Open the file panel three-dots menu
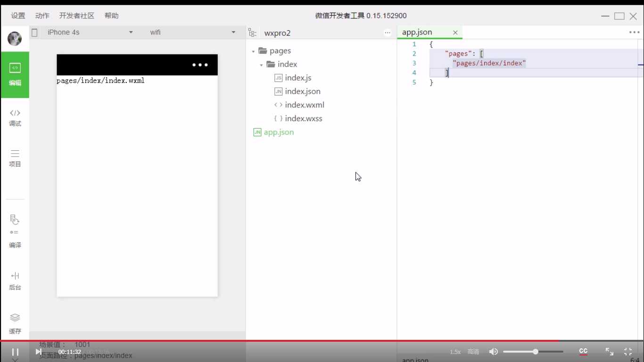 388,33
